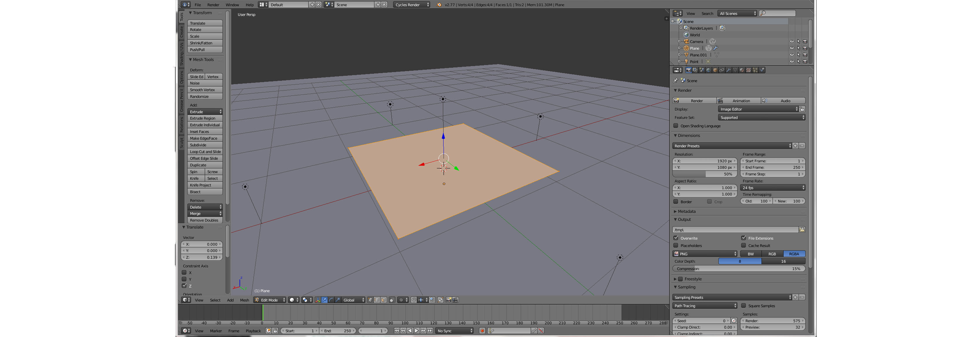
Task: Open the Material properties tab sphere icon
Action: [x=742, y=70]
